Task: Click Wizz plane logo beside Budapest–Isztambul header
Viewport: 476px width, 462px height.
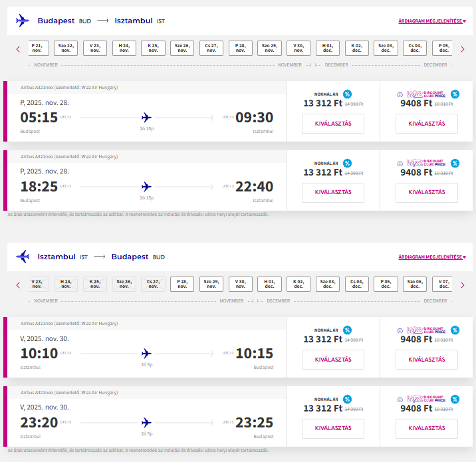Action: [x=23, y=21]
